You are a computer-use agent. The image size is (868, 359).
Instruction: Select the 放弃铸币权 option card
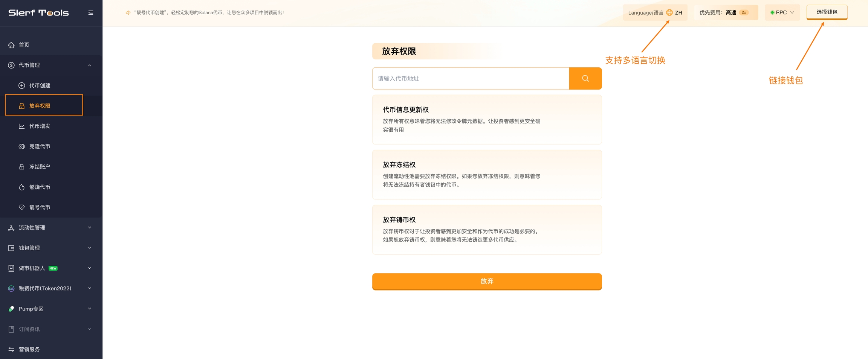click(487, 230)
